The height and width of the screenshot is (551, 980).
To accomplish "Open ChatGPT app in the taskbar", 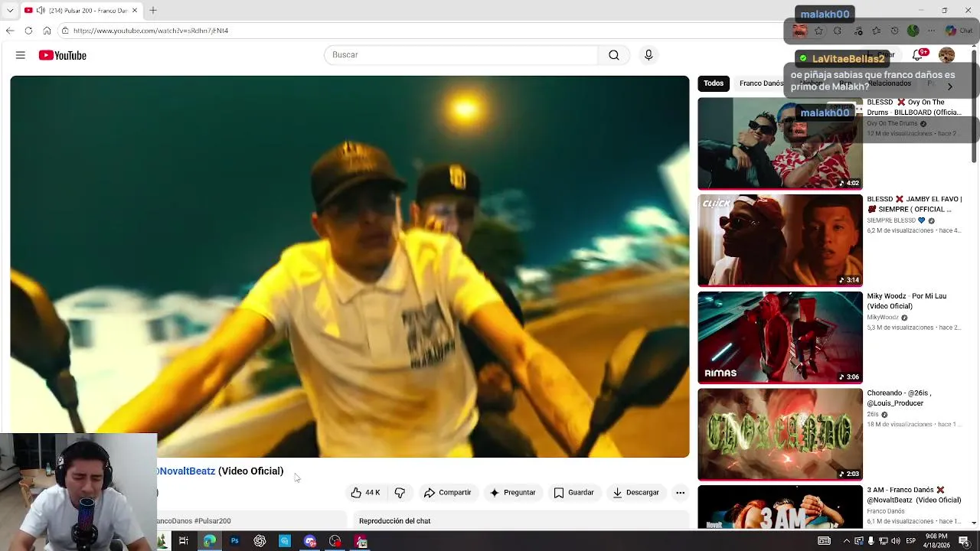I will [260, 541].
